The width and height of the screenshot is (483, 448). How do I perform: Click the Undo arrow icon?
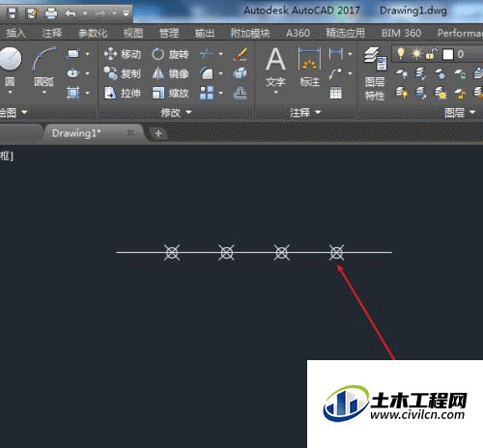(71, 14)
